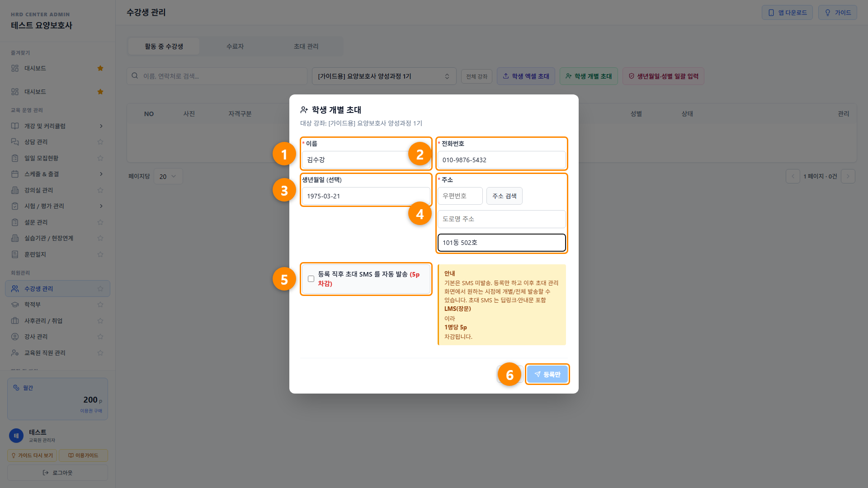Image resolution: width=868 pixels, height=488 pixels.
Task: Click the 학생 개별 초대 button
Action: 589,76
